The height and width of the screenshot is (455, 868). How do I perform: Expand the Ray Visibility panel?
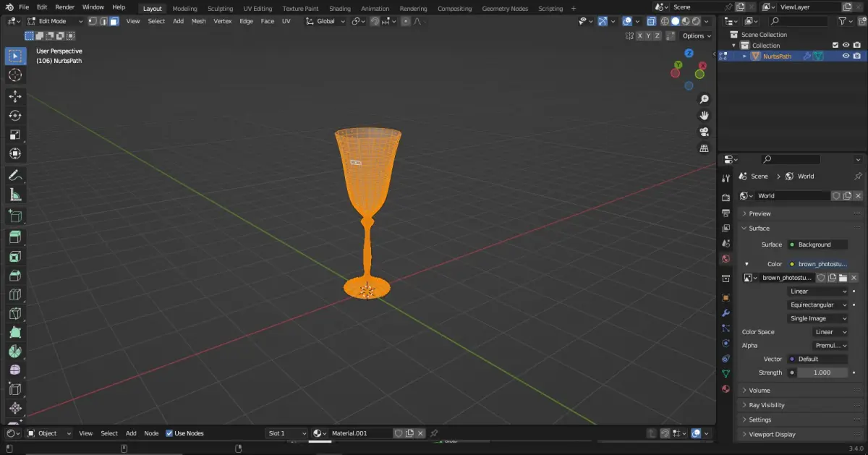801,405
